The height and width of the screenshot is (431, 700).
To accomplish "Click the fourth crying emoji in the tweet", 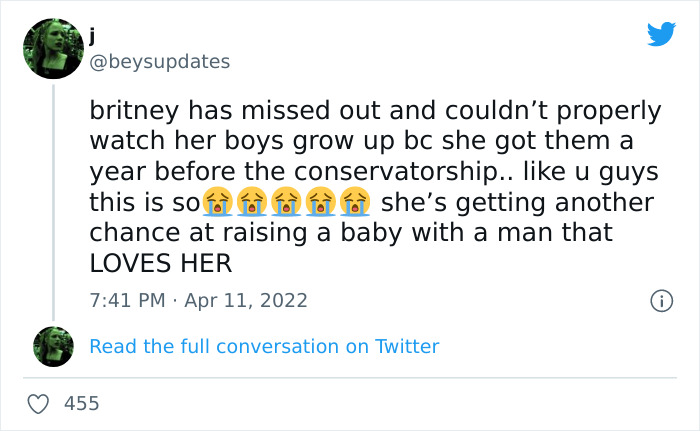I will click(320, 201).
